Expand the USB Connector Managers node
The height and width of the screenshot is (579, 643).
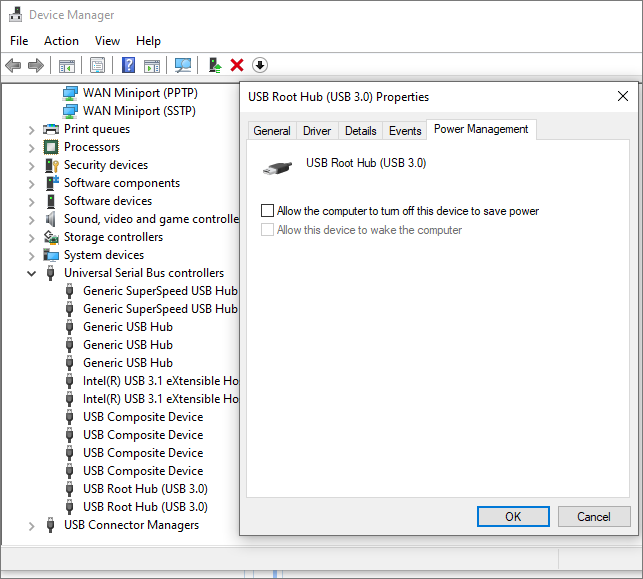click(32, 525)
